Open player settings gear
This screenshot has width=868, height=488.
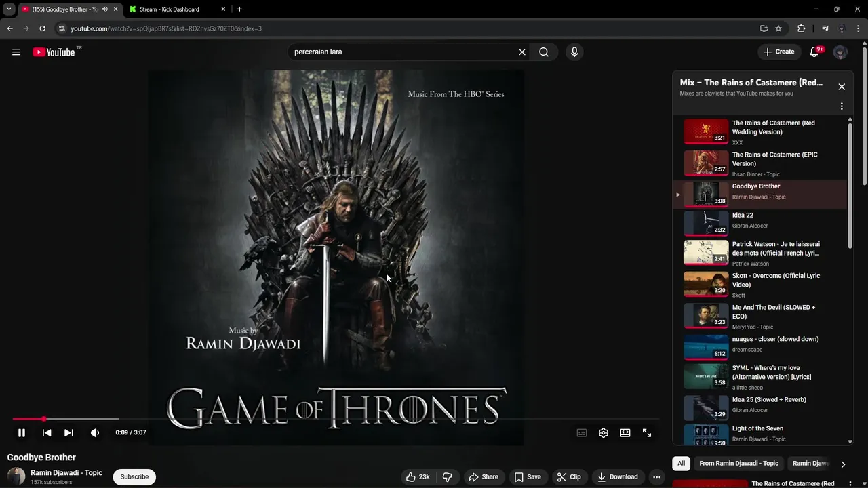[604, 433]
